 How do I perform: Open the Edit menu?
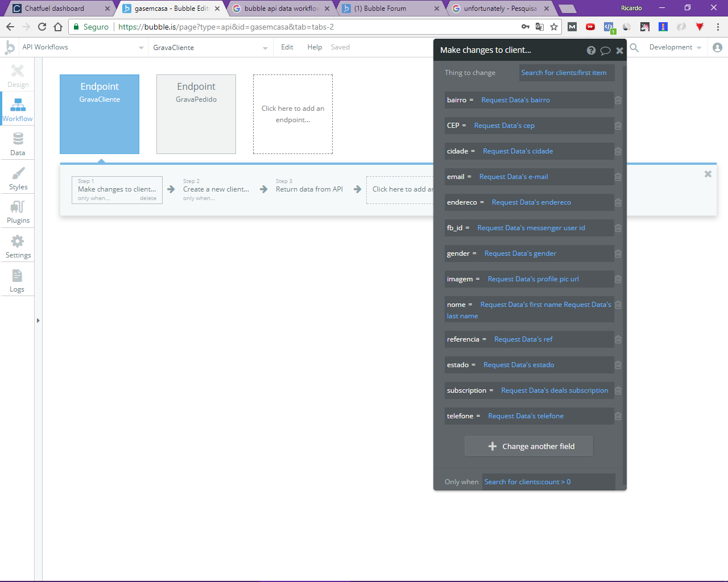[x=287, y=47]
